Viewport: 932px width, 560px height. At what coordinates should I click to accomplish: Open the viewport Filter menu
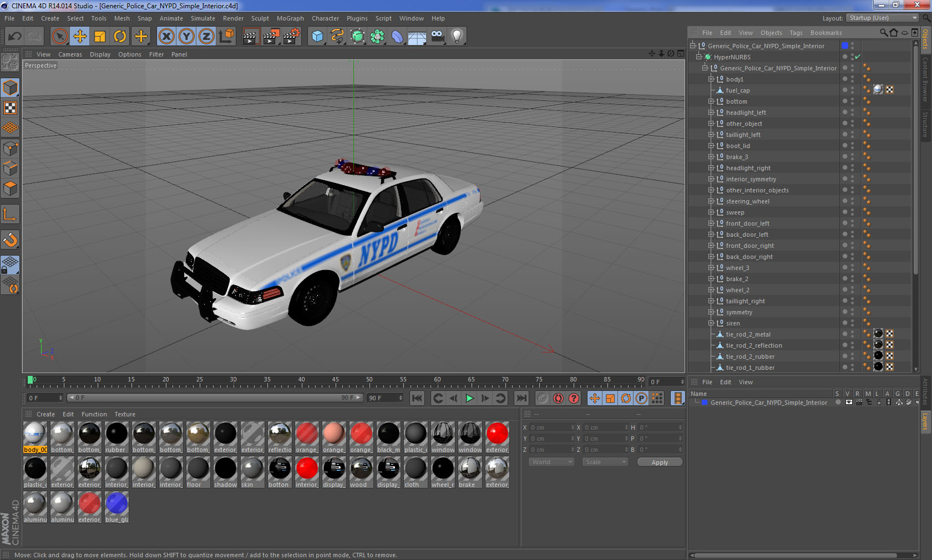156,54
